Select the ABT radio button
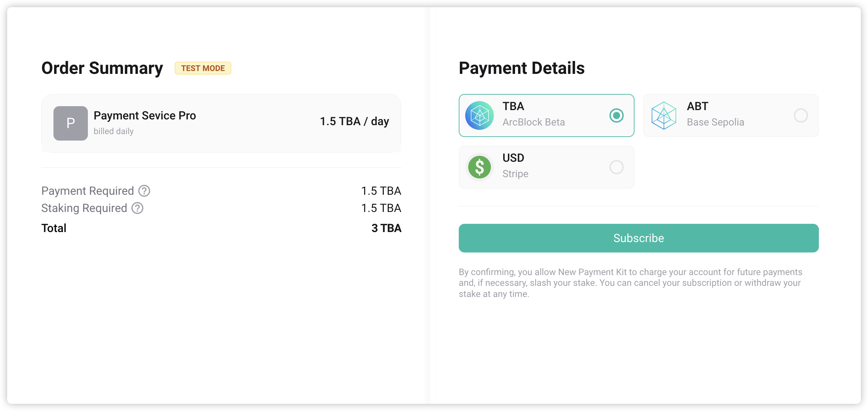The width and height of the screenshot is (868, 411). [x=801, y=115]
